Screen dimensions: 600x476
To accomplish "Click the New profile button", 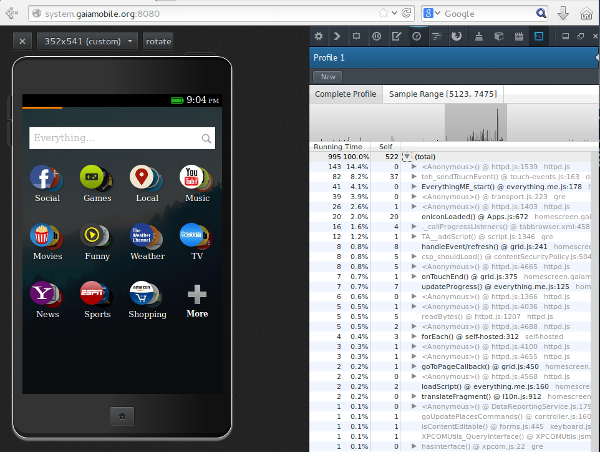I will 326,76.
